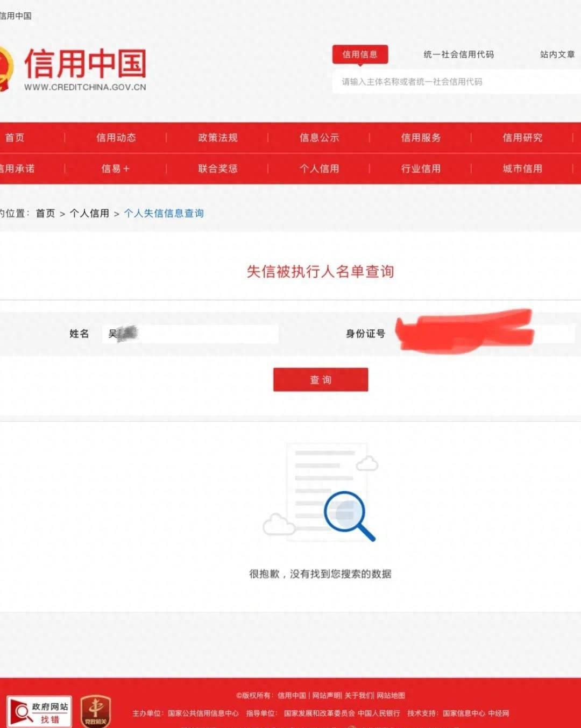This screenshot has height=728, width=581.
Task: Open the 信用动态 menu item
Action: point(117,137)
